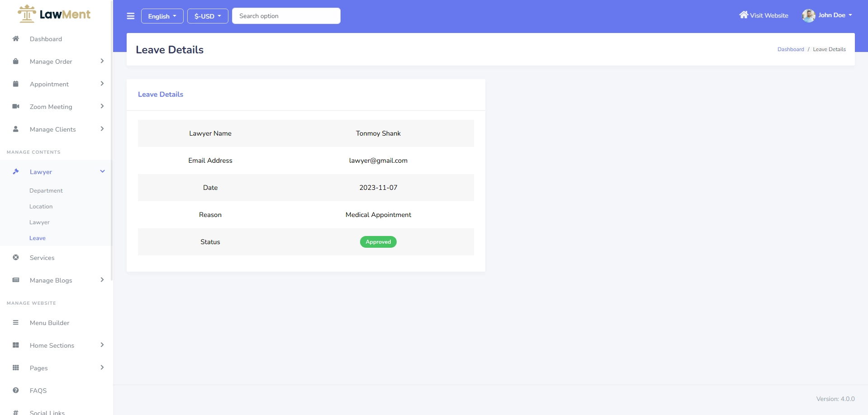The height and width of the screenshot is (415, 868).
Task: Click the sidebar vertical scrollbar
Action: (112, 140)
